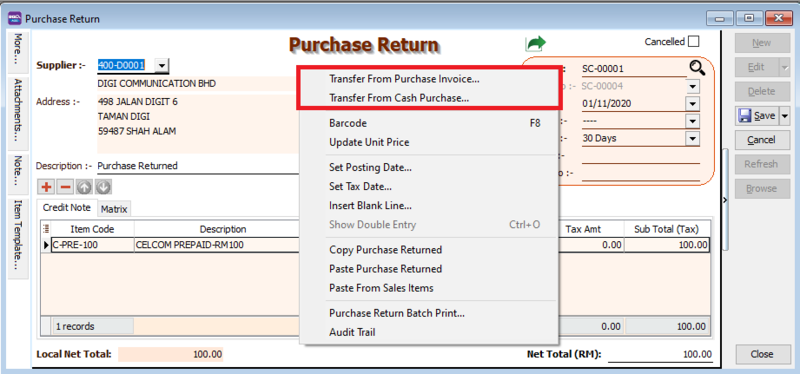Open the Attachments side tab
The width and height of the screenshot is (800, 374).
(18, 113)
